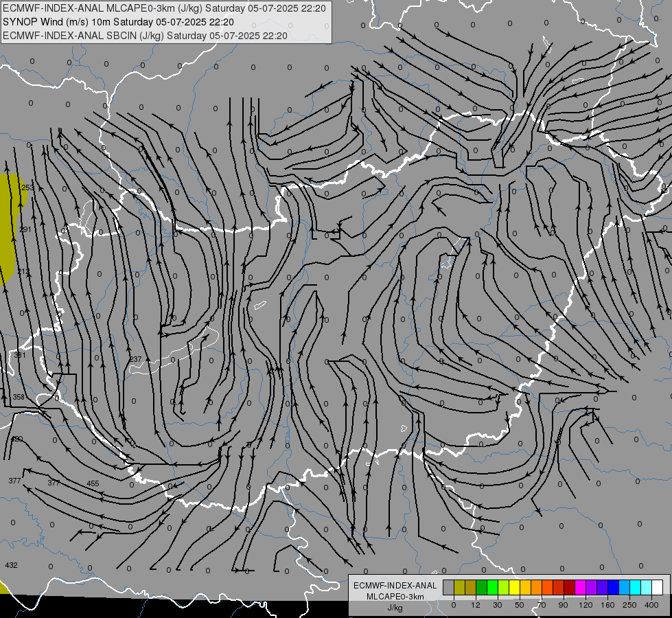Click the 90 tick label on legend scale
Screen dimensions: 672x618
pyautogui.click(x=563, y=605)
